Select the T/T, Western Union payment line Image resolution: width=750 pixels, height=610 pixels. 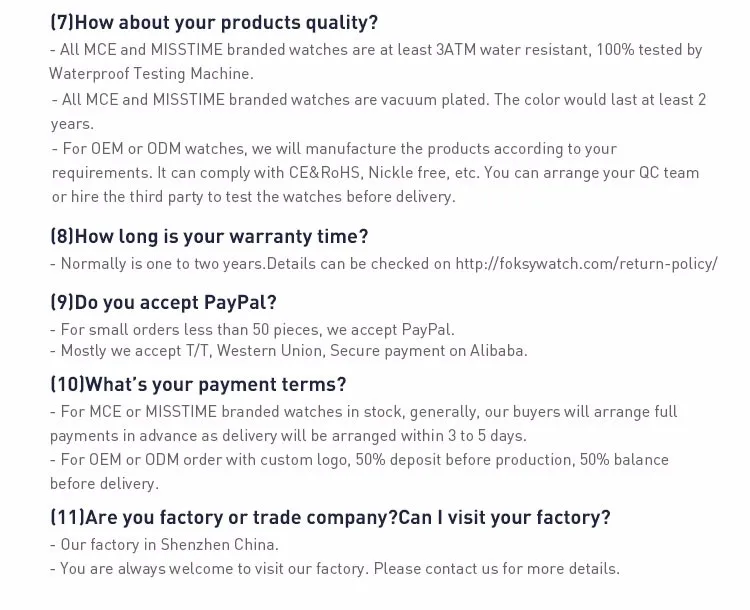[x=288, y=351]
